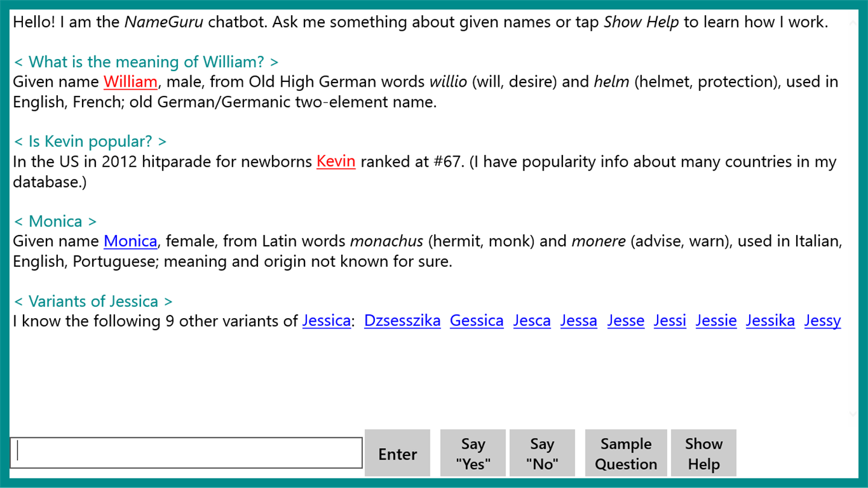The width and height of the screenshot is (868, 488).
Task: Click the "#67" ranking text
Action: [448, 161]
